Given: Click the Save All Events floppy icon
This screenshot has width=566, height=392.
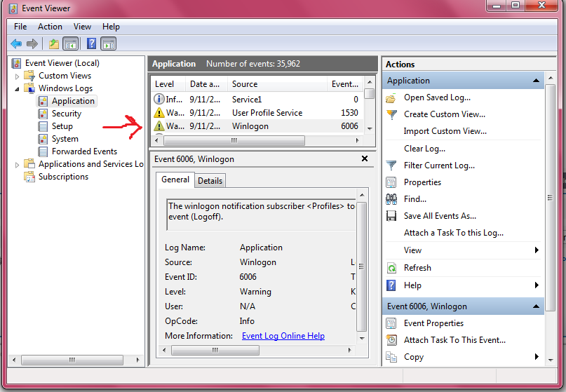Looking at the screenshot, I should point(391,216).
